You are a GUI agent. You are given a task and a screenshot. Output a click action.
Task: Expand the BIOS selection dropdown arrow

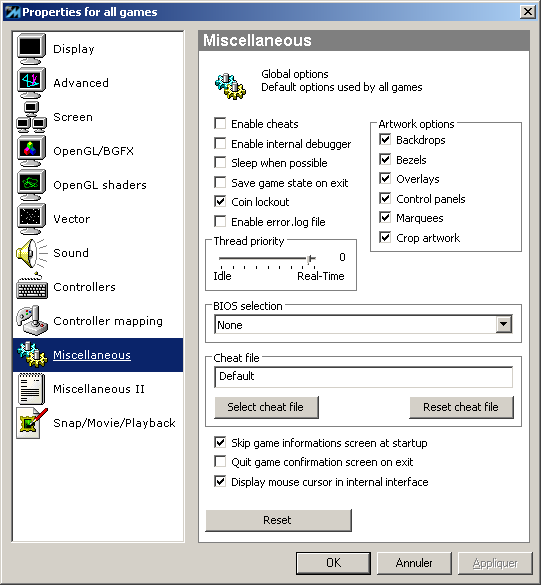[503, 325]
